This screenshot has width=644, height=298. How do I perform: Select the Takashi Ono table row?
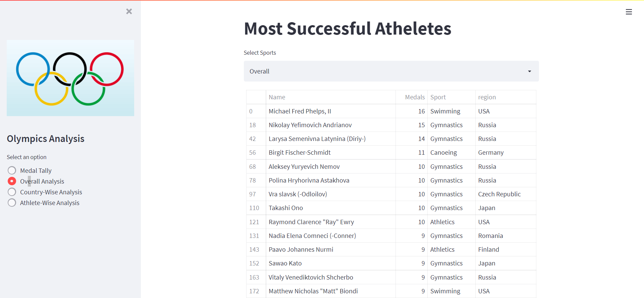point(286,208)
